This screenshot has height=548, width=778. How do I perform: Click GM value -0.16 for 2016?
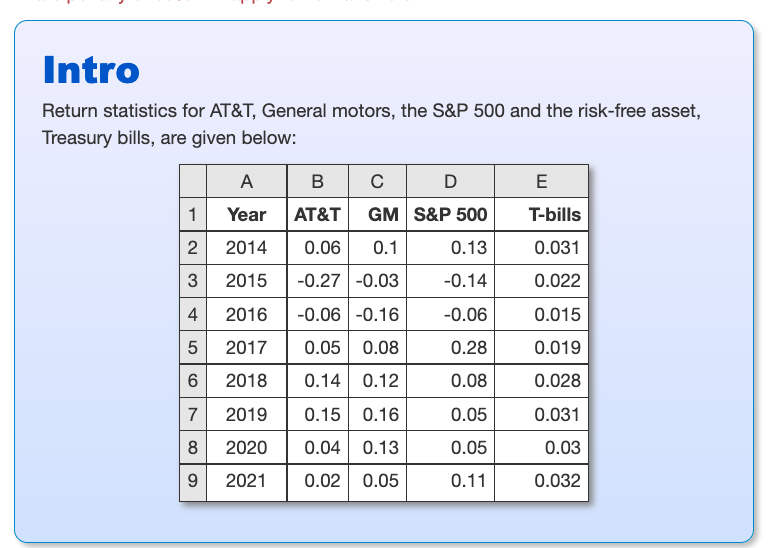[x=377, y=314]
